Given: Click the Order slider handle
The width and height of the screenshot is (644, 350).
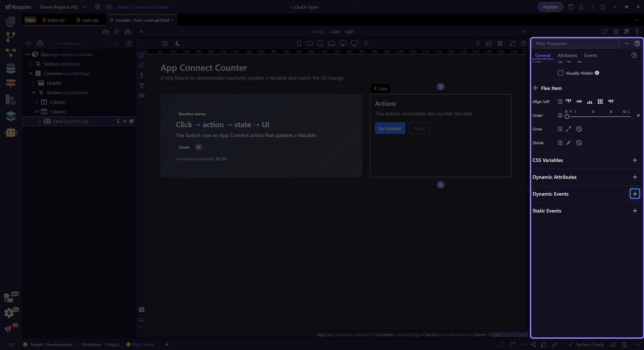Looking at the screenshot, I should [x=567, y=116].
